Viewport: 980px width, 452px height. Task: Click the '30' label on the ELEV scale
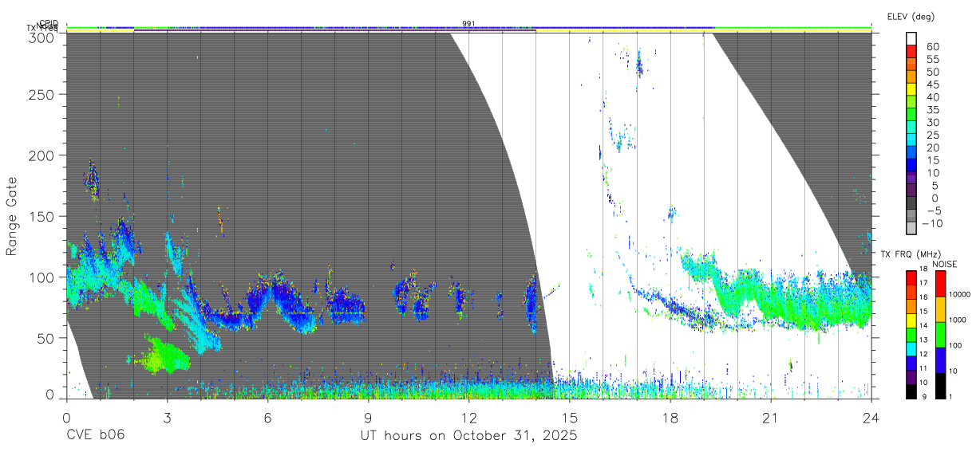(933, 122)
